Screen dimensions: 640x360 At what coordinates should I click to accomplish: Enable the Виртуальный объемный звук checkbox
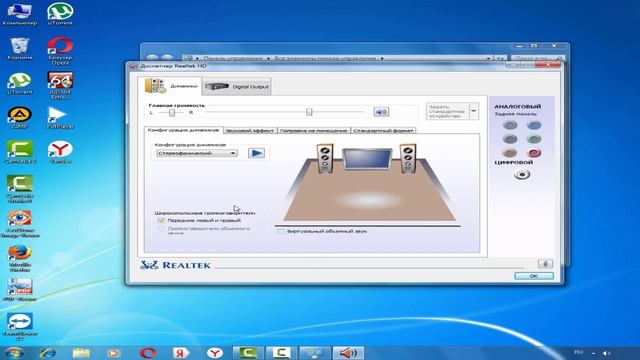(281, 231)
